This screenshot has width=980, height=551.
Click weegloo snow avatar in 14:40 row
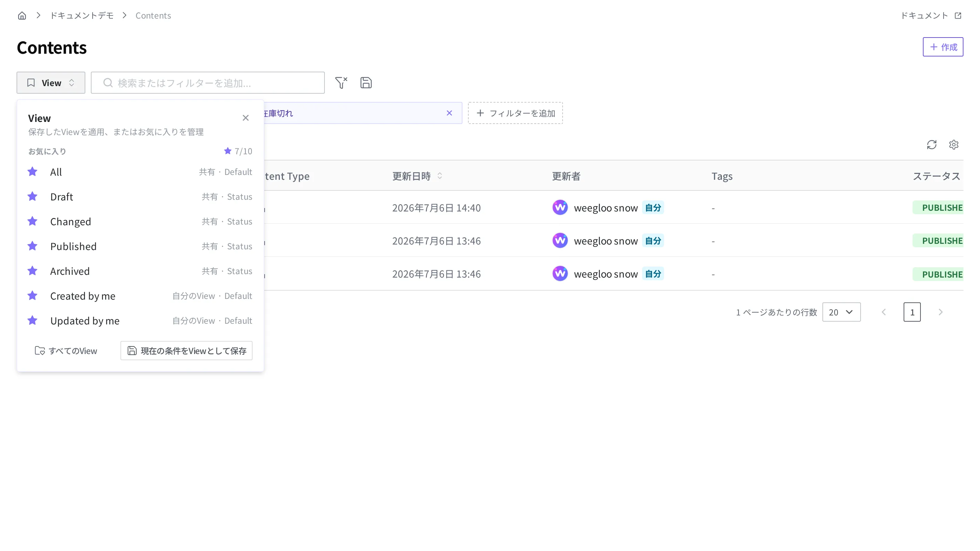click(x=560, y=208)
